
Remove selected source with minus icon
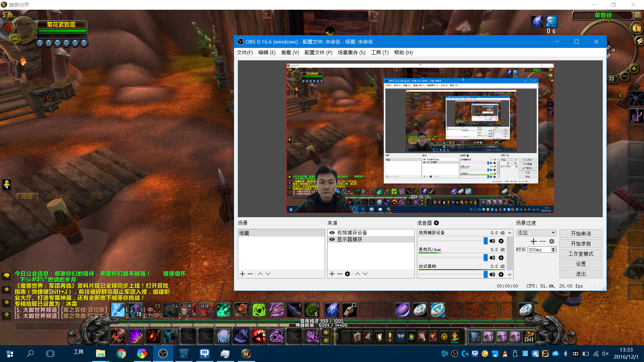pyautogui.click(x=340, y=274)
